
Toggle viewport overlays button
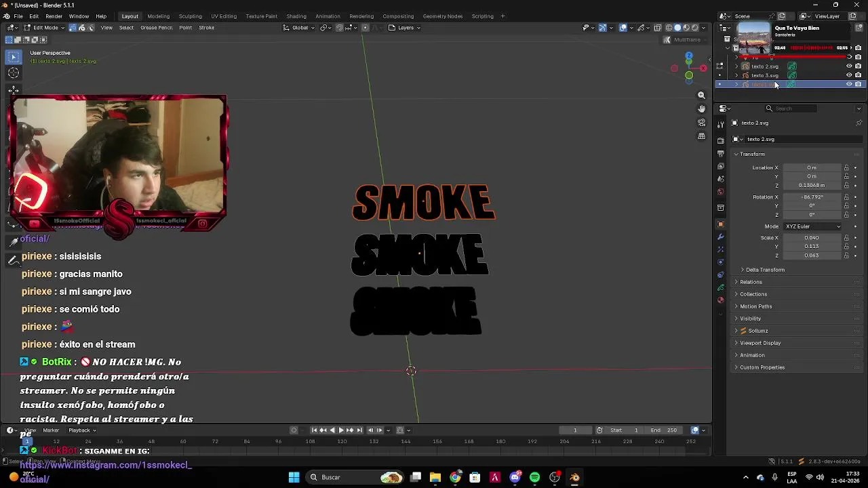tap(623, 28)
